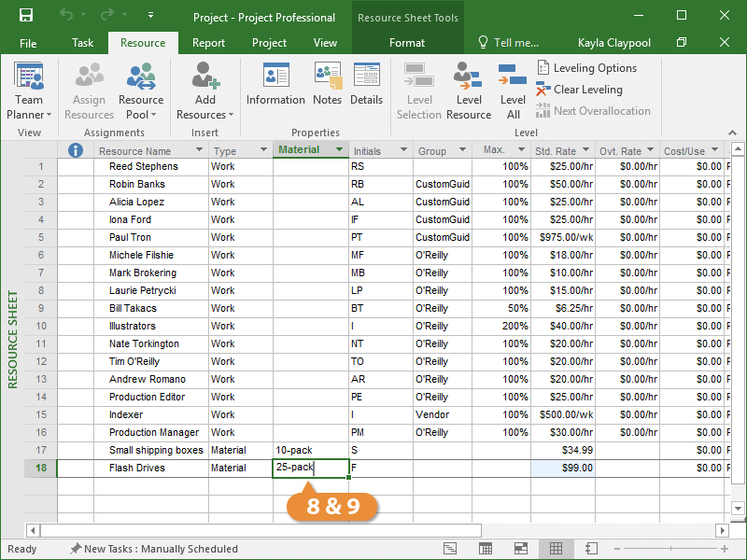The width and height of the screenshot is (747, 560).
Task: Switch to Gantt Chart view in status bar
Action: pyautogui.click(x=450, y=549)
